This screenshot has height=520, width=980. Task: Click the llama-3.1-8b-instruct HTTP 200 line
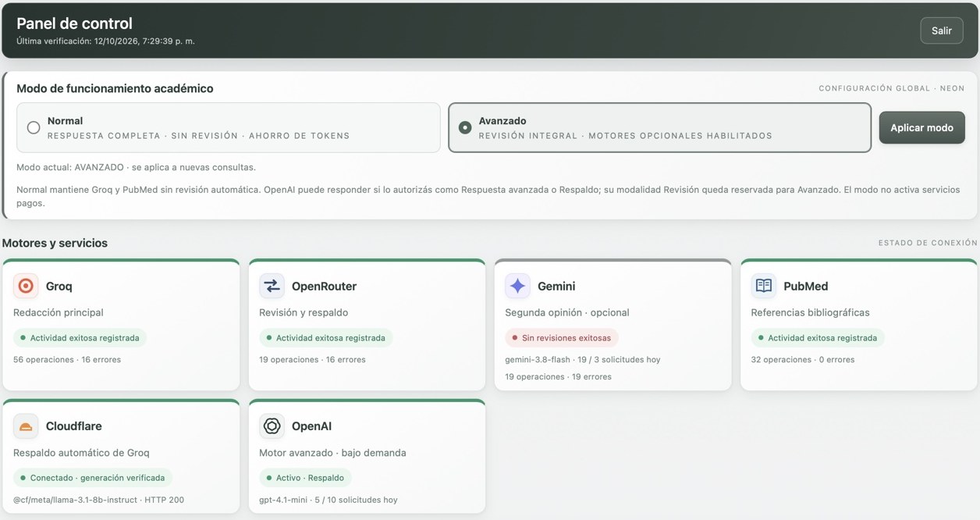[x=98, y=500]
